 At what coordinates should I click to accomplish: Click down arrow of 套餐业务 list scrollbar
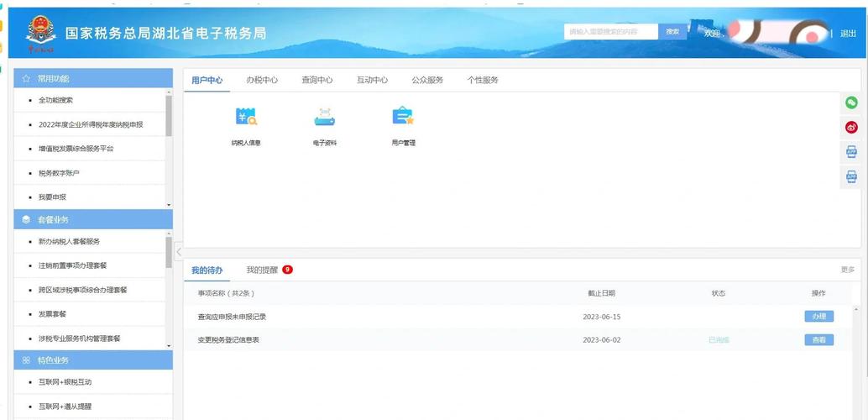click(169, 346)
